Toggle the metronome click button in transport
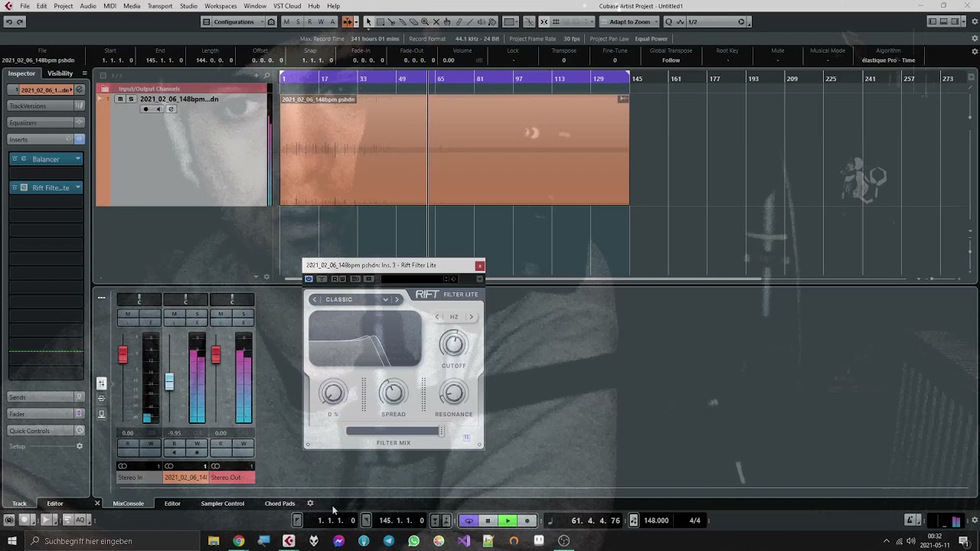Image resolution: width=980 pixels, height=551 pixels. tap(912, 520)
